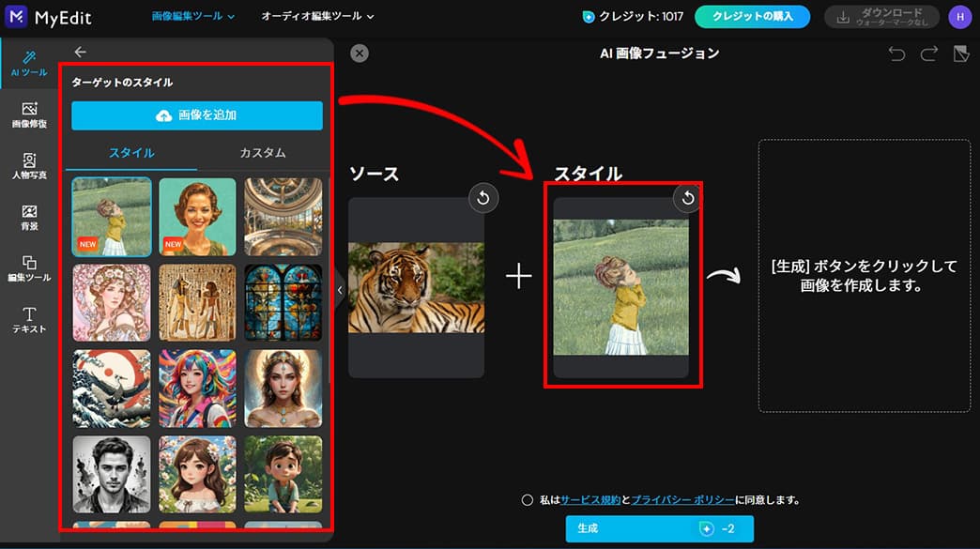Open the AI ツール sidebar section
This screenshot has height=549, width=980.
tap(29, 64)
